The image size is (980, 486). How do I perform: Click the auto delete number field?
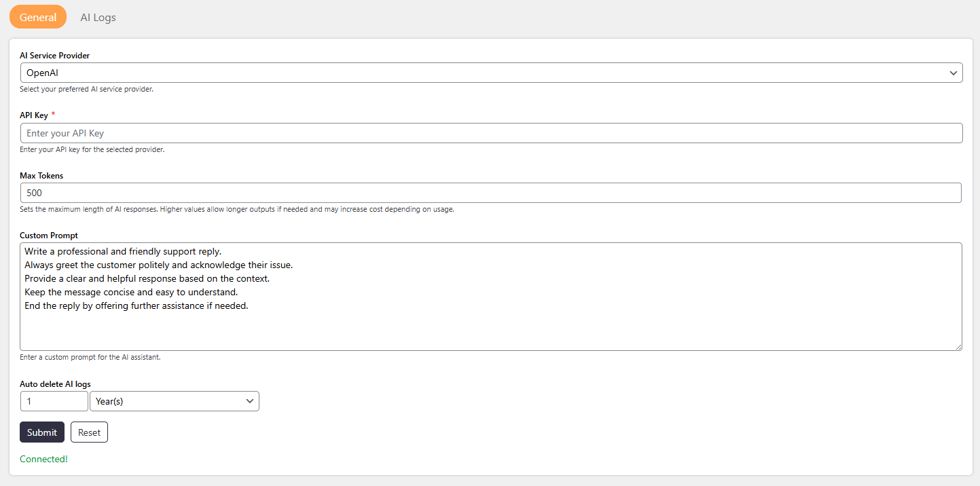[x=54, y=401]
